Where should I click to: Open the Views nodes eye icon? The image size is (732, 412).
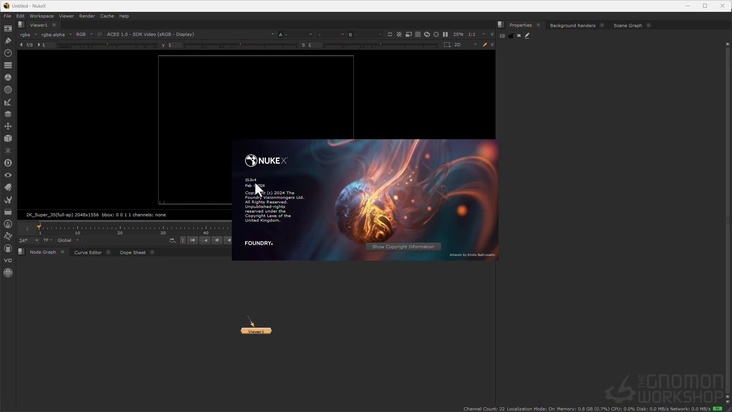(x=8, y=175)
